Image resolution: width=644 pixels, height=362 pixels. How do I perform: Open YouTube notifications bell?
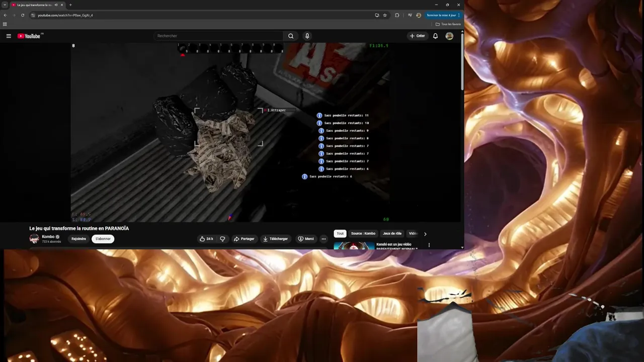(x=435, y=36)
